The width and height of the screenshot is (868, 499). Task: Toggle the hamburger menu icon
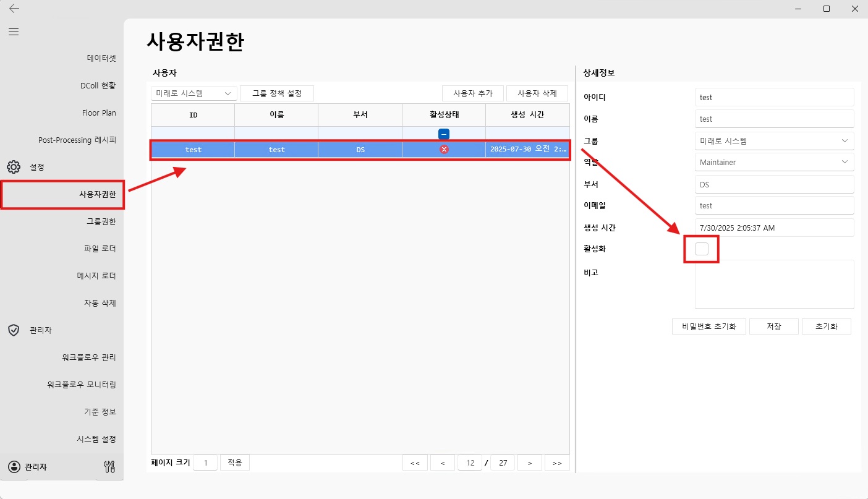click(14, 32)
